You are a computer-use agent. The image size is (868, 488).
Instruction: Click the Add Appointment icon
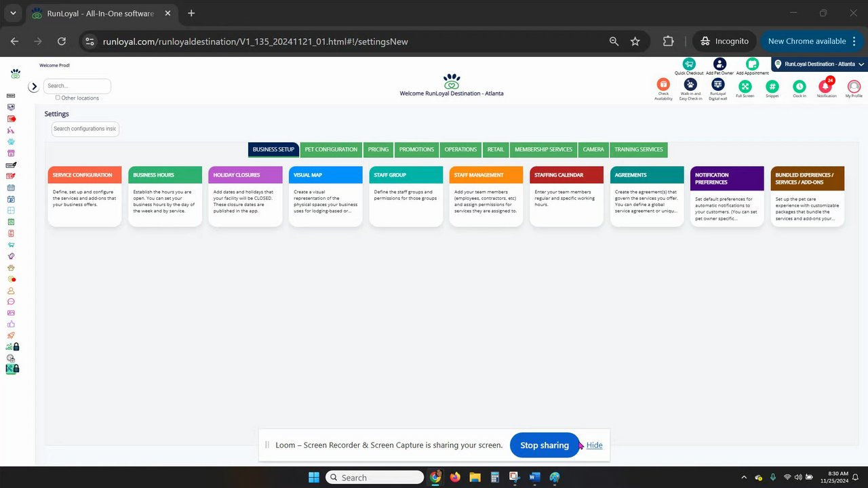pos(752,64)
